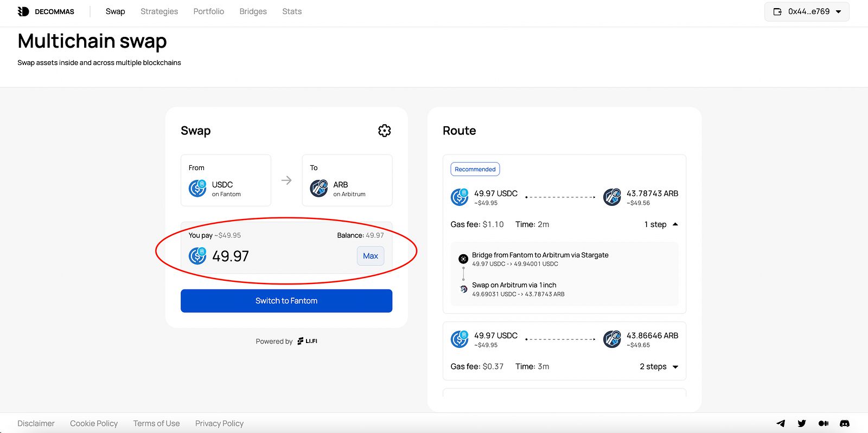Click '43.86646 ARB' output amount

652,335
